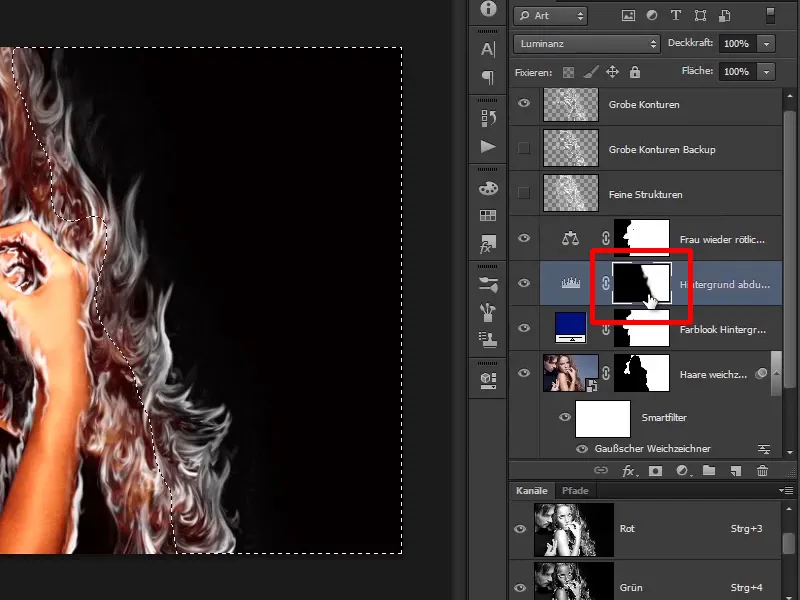Hide the Haare weichz... layer
Screen dimensions: 800x600
[x=524, y=373]
